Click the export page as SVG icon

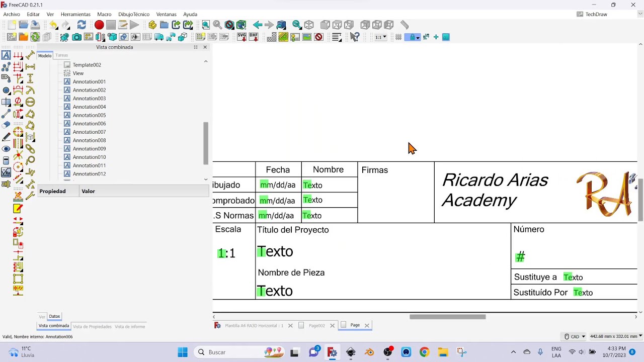coord(242,37)
